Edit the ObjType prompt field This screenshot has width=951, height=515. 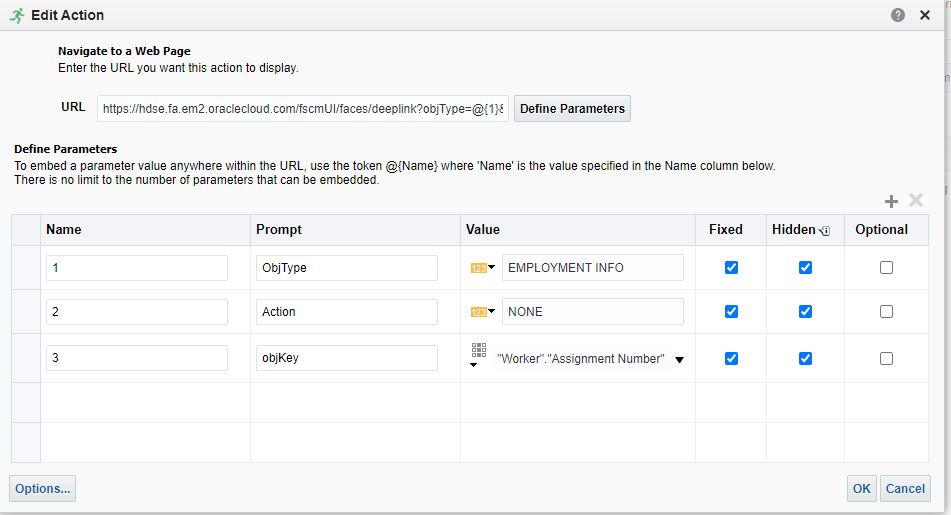[347, 268]
